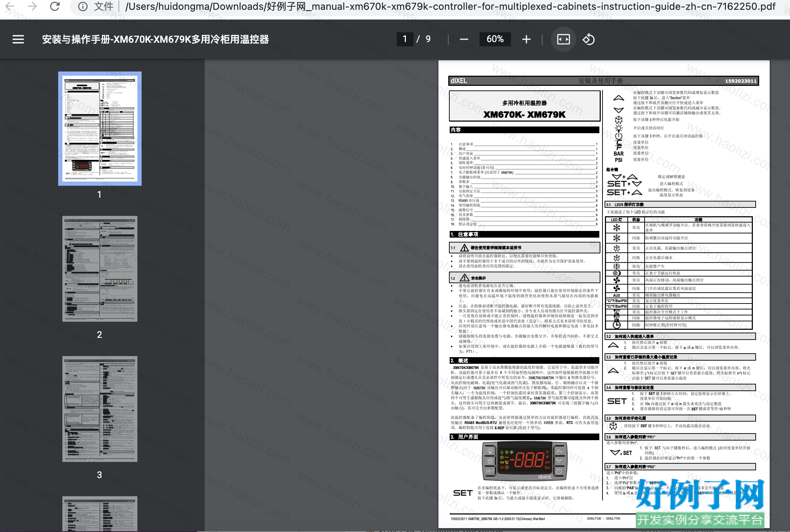
Task: Select heading 3.4 如何查看与修改设定值
Action: (680, 387)
